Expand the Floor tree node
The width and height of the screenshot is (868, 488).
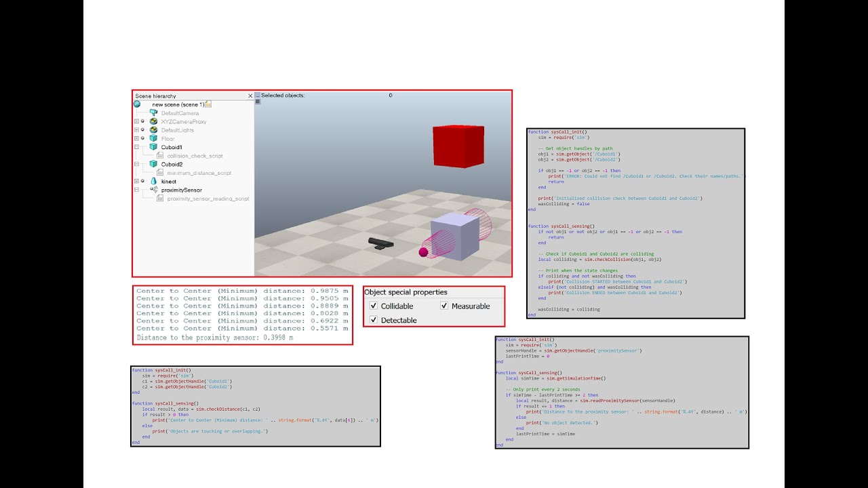(x=136, y=138)
